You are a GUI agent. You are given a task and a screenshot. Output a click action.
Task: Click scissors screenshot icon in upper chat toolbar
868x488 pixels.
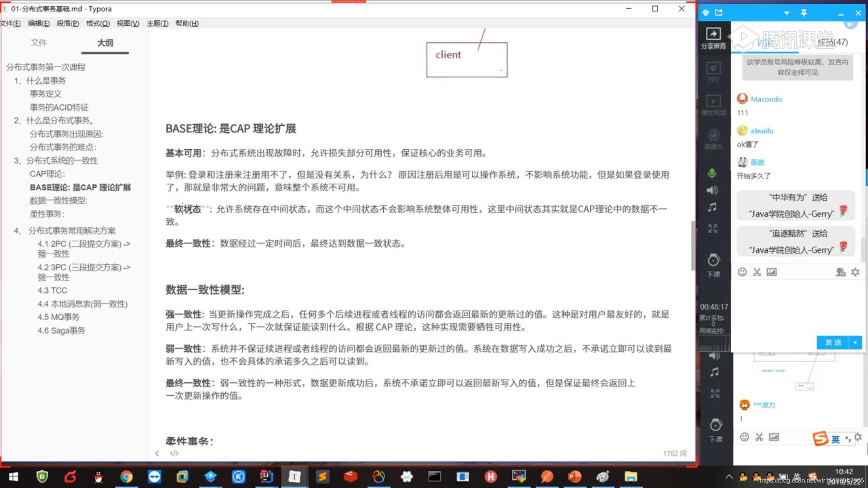point(757,272)
